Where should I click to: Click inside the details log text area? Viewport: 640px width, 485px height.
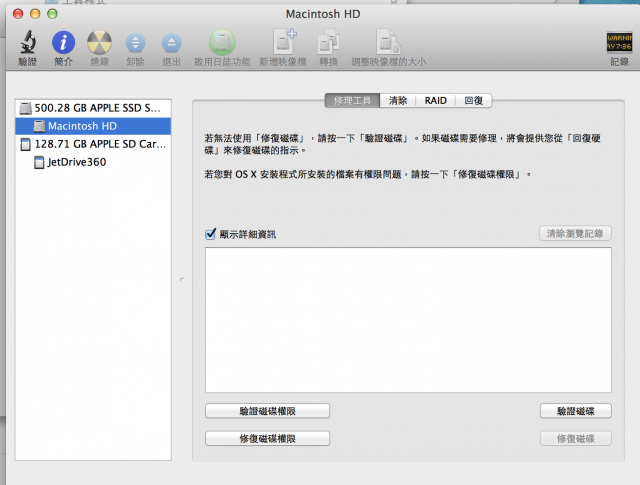[408, 320]
